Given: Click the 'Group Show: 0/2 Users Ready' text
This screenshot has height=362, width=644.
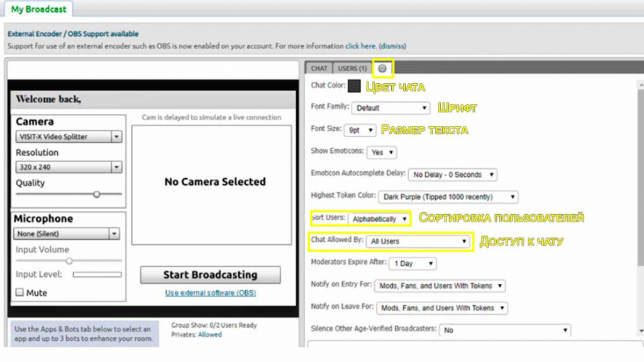Looking at the screenshot, I should point(214,325).
